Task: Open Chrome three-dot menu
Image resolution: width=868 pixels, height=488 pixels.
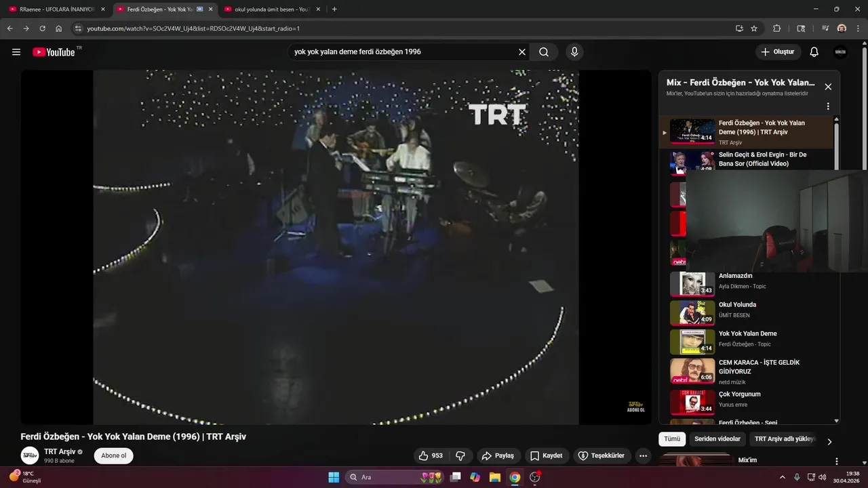Action: 857,28
